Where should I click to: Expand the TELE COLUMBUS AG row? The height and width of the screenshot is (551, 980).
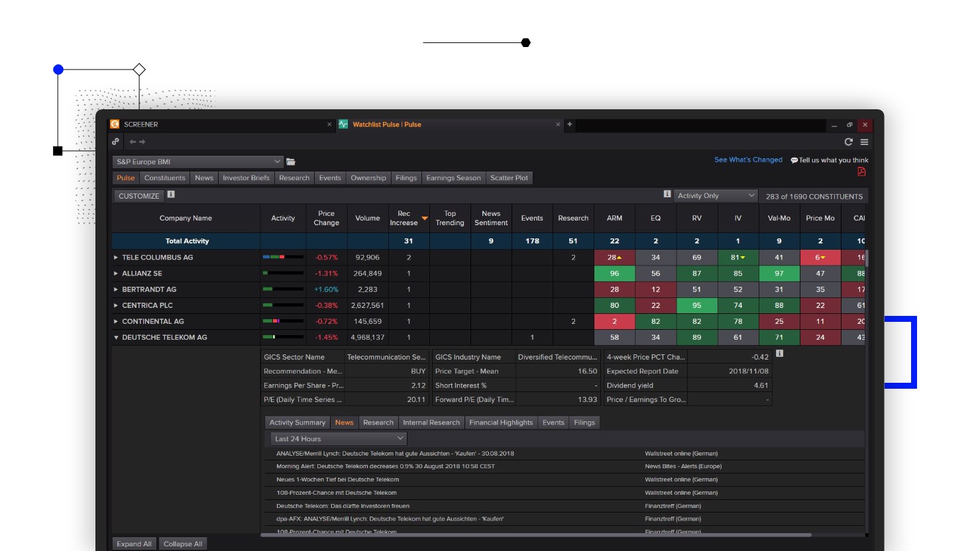[x=116, y=257]
